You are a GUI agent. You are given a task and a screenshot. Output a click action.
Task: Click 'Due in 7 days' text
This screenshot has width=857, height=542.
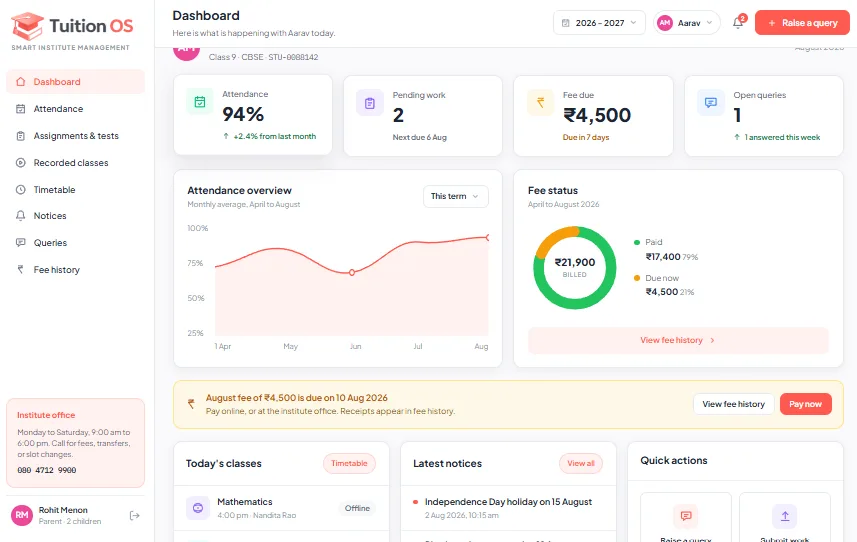(x=586, y=137)
